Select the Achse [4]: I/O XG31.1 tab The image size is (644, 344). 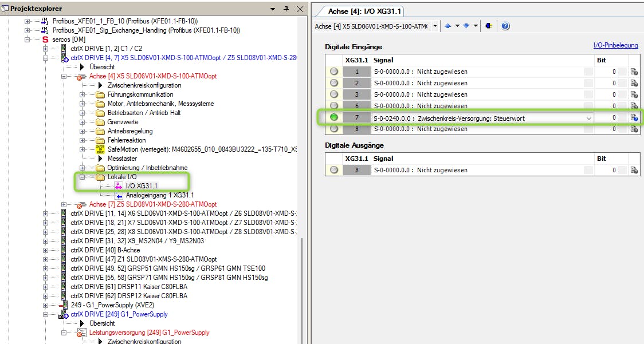pyautogui.click(x=364, y=11)
